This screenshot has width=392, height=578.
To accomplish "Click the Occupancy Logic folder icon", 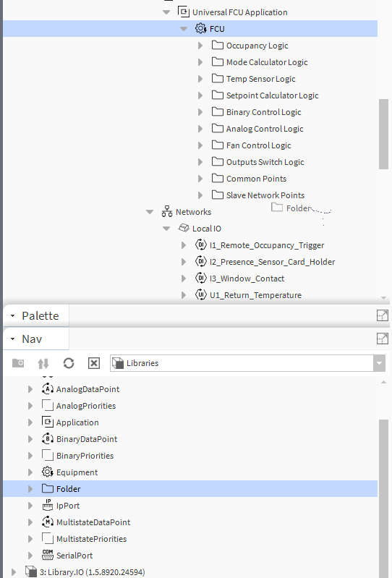I will [x=218, y=45].
